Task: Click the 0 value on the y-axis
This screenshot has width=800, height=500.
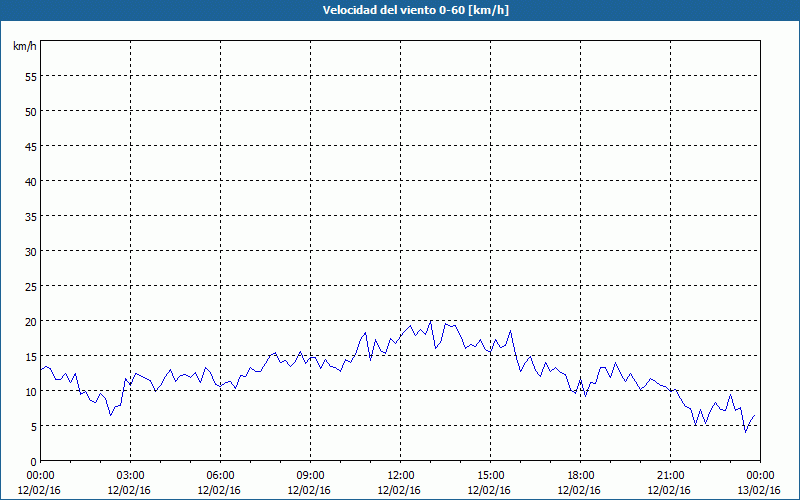Action: 34,462
